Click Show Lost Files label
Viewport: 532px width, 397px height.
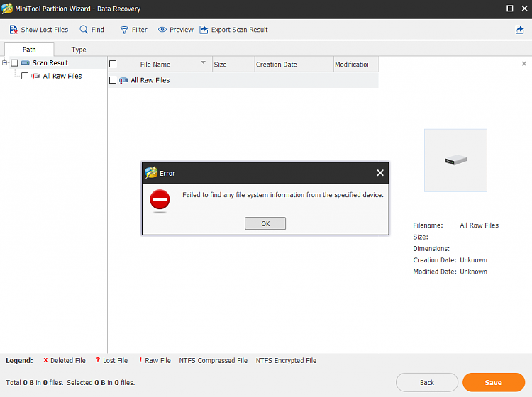[45, 30]
